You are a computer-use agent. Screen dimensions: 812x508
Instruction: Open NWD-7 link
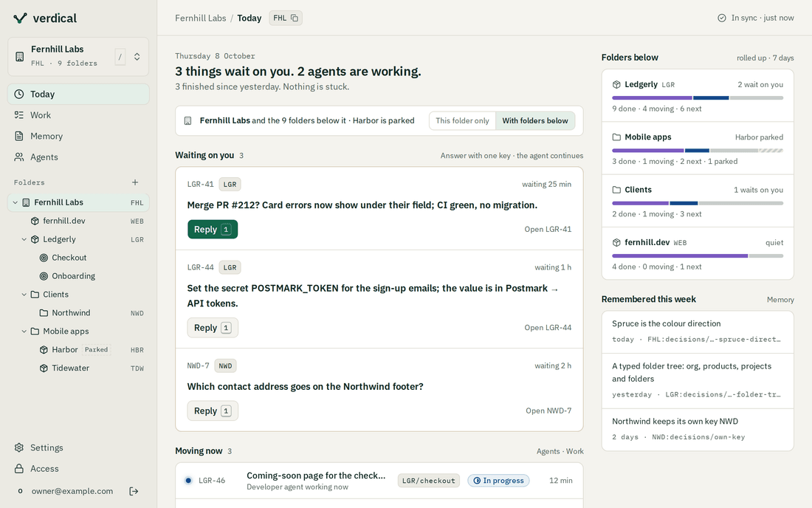[548, 411]
